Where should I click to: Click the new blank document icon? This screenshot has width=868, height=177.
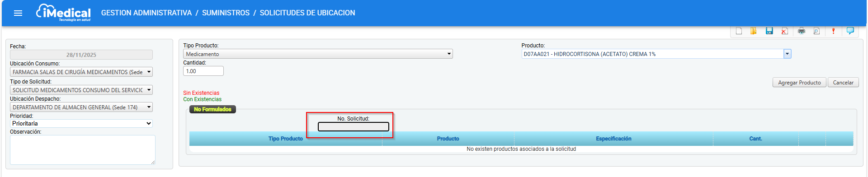click(x=739, y=31)
